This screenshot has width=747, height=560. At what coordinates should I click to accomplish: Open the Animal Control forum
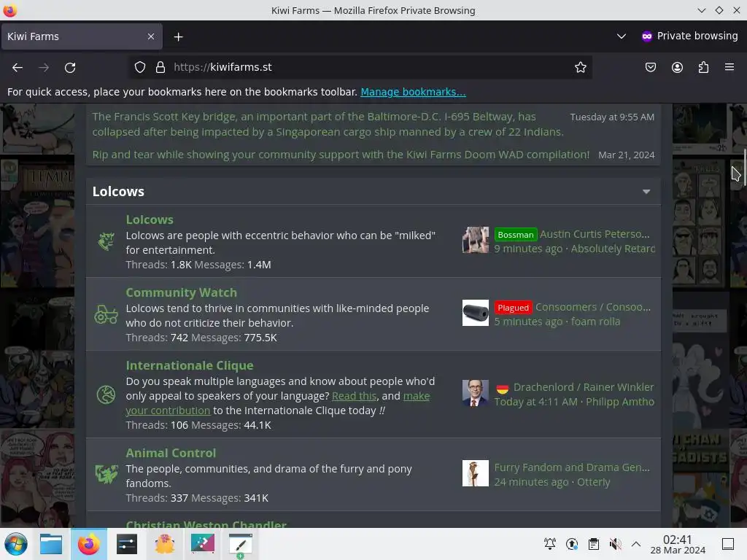171,453
